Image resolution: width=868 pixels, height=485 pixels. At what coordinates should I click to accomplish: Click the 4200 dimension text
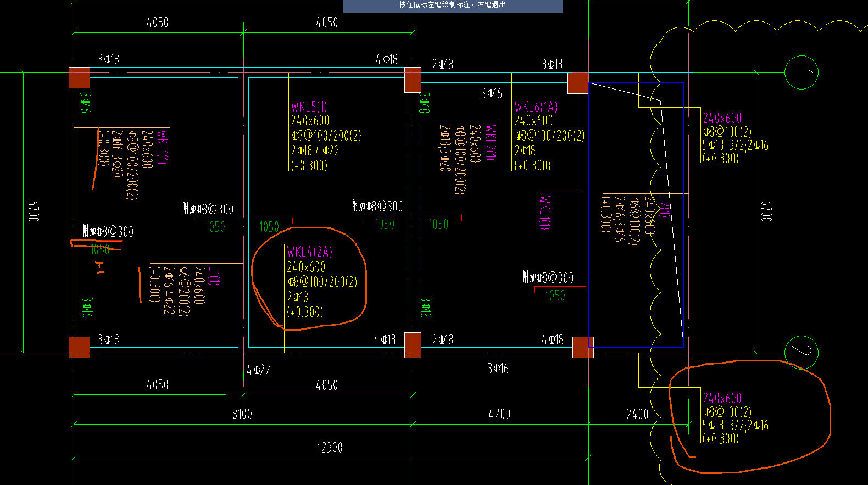tap(499, 414)
